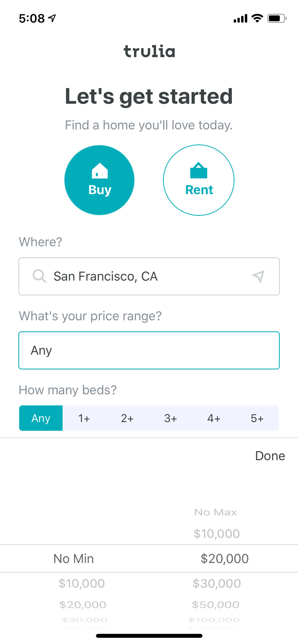Tap the Wi-Fi status icon
Image resolution: width=298 pixels, height=644 pixels.
257,18
